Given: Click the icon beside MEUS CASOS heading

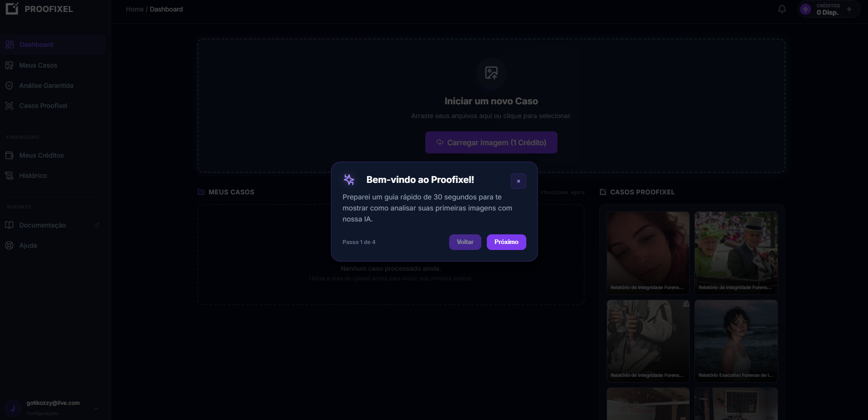Looking at the screenshot, I should coord(201,192).
